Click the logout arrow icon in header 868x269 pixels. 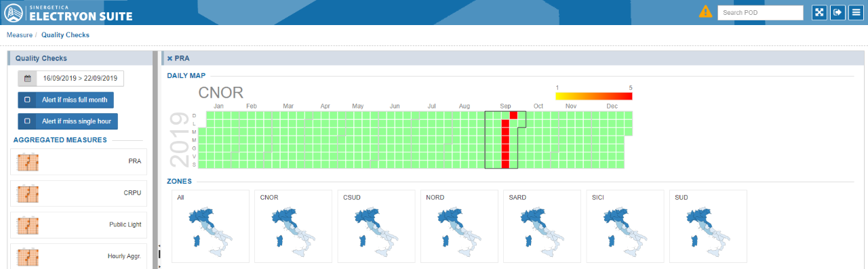tap(837, 12)
